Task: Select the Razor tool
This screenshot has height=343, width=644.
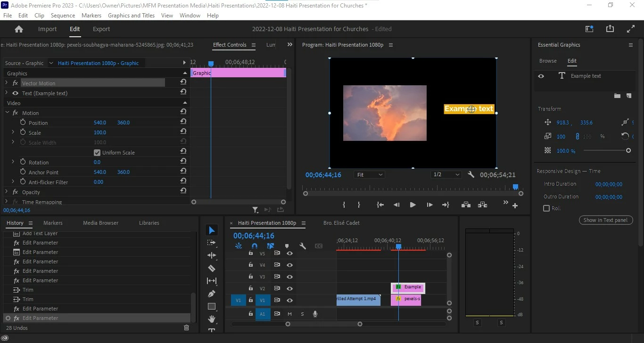Action: 212,268
